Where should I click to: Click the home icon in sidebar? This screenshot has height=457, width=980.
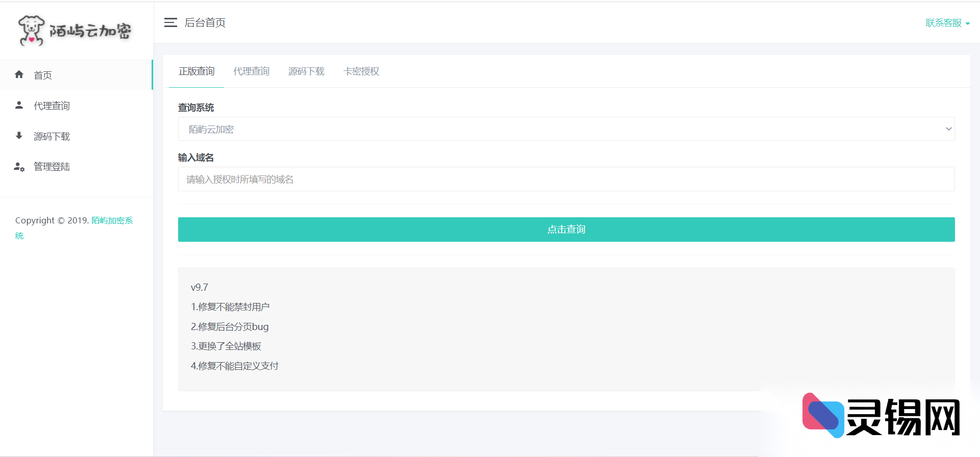click(19, 75)
